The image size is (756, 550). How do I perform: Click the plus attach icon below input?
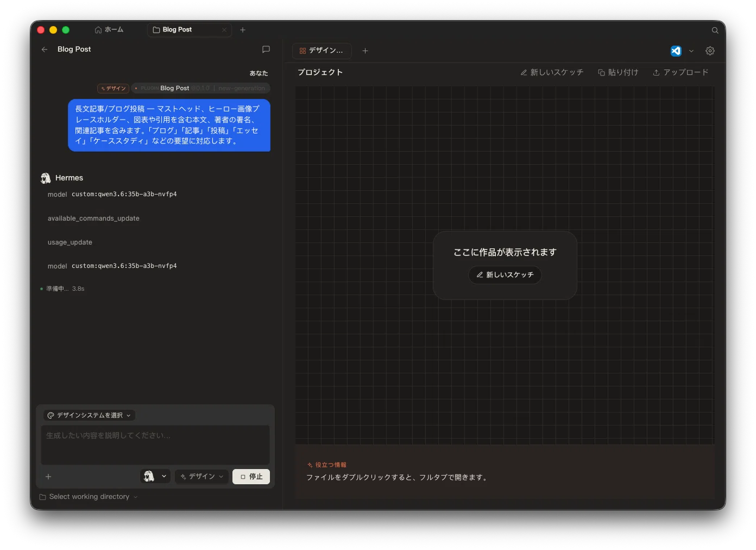48,477
